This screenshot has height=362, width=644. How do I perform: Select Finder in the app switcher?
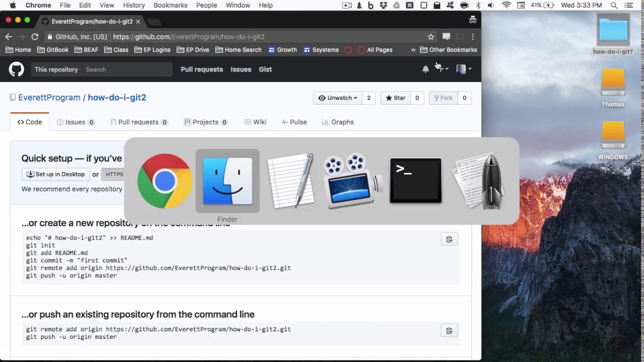pyautogui.click(x=227, y=181)
